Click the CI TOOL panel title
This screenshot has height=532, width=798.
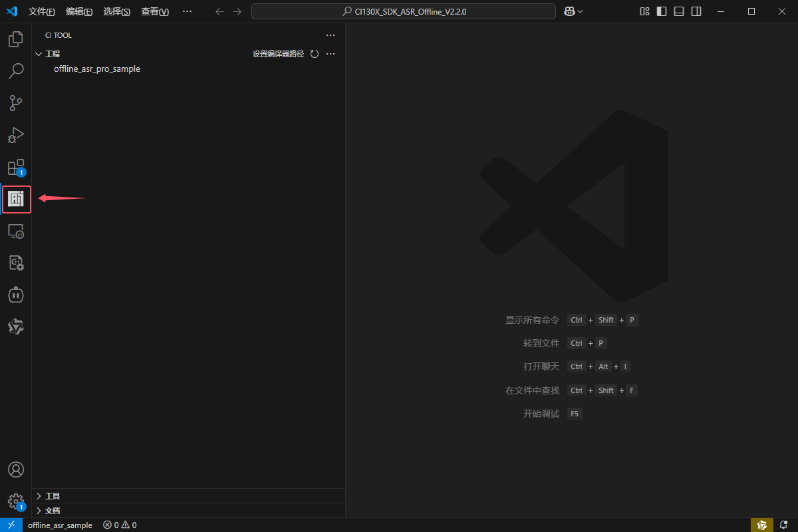click(x=59, y=35)
